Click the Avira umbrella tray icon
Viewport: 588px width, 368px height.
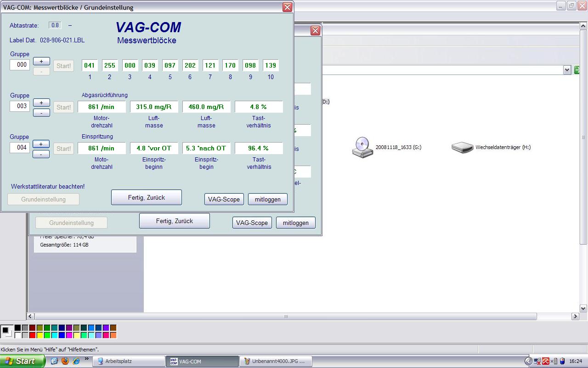click(546, 361)
